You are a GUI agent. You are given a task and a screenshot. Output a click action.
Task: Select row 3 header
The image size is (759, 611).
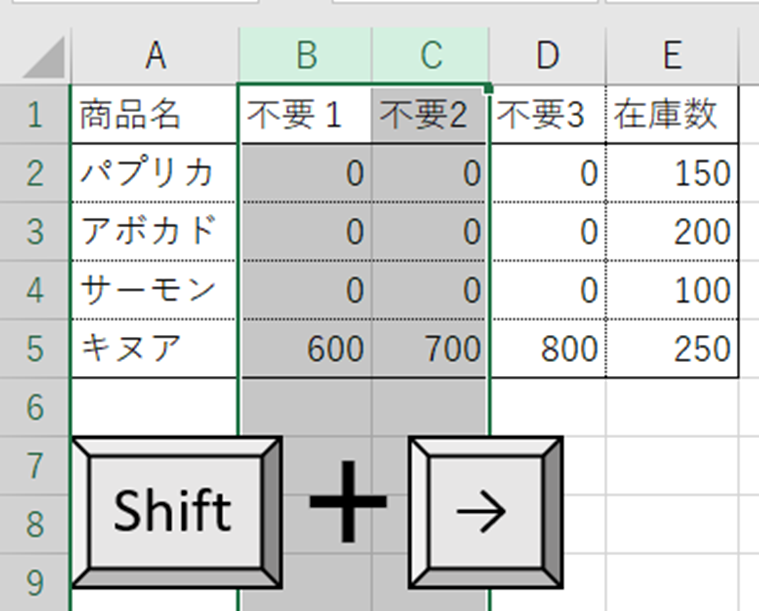click(35, 232)
